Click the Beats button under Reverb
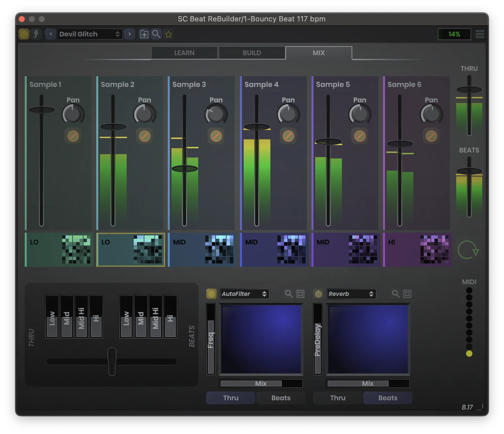504x434 pixels. (x=388, y=398)
